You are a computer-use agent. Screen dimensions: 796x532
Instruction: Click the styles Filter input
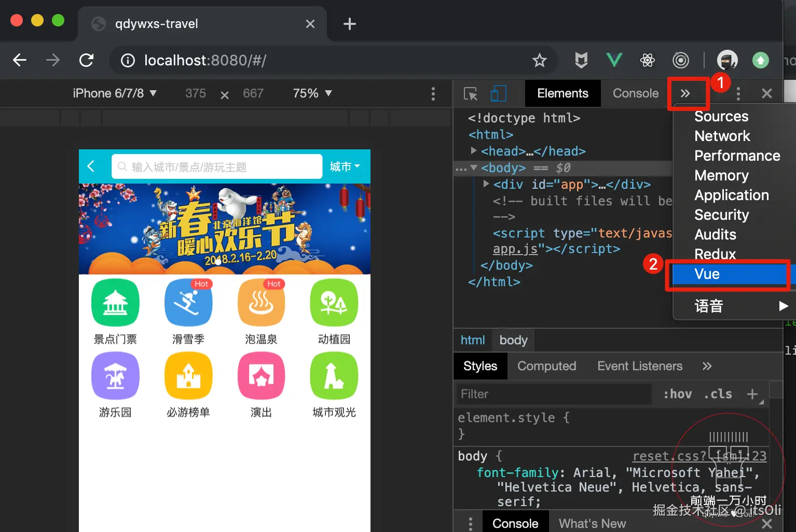point(553,394)
